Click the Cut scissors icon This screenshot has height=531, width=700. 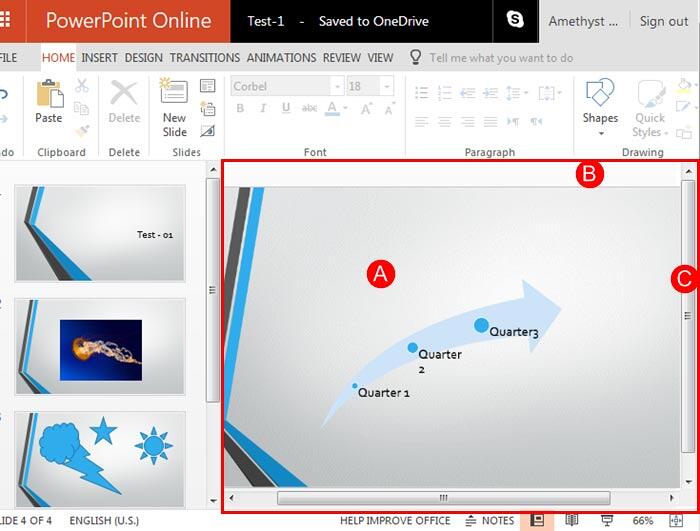(x=82, y=86)
